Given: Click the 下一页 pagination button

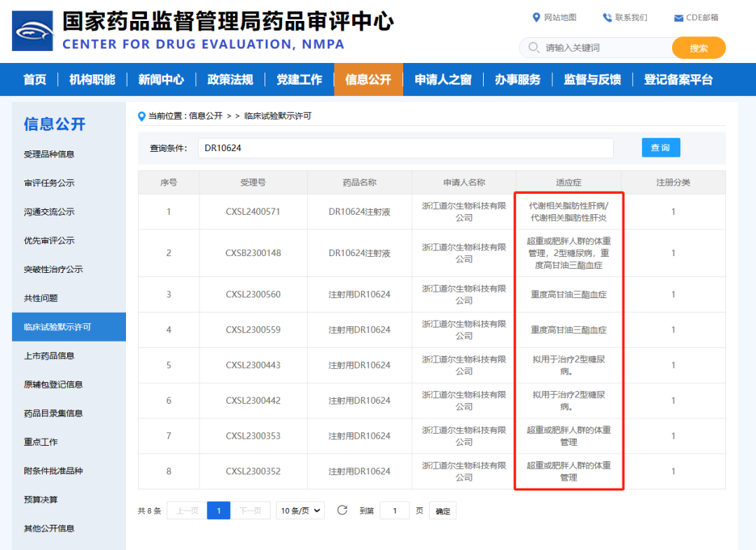Looking at the screenshot, I should click(x=250, y=511).
